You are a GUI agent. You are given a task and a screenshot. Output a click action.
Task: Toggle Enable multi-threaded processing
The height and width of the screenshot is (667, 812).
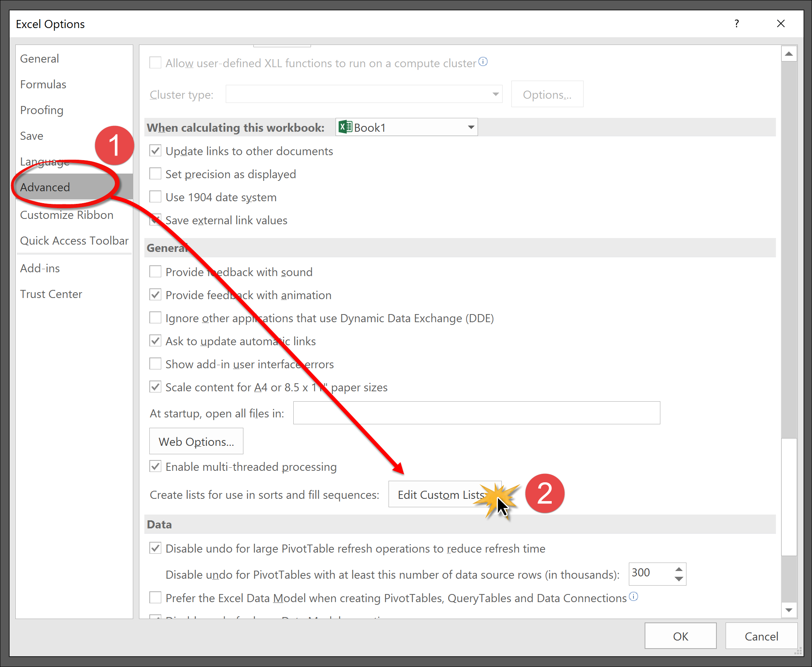155,467
